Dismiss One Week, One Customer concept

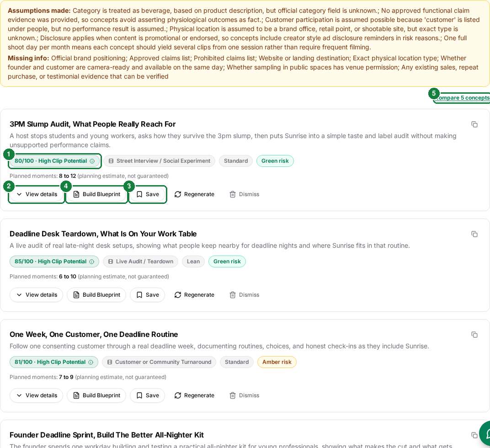tap(245, 395)
